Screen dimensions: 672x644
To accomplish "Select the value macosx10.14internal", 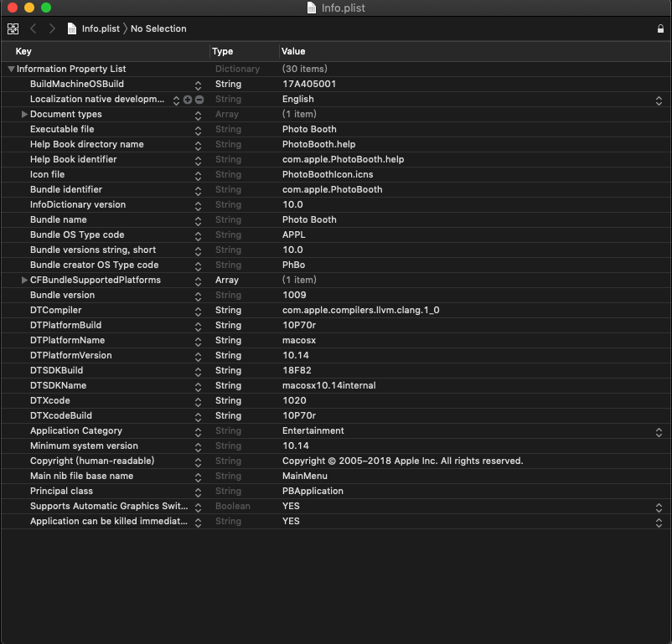I will [328, 385].
